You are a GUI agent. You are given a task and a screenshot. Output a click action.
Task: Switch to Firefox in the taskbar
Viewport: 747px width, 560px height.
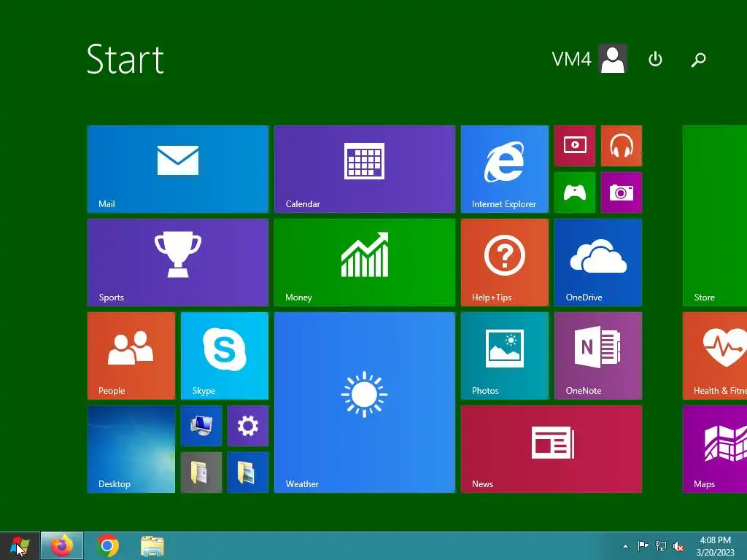coord(62,545)
